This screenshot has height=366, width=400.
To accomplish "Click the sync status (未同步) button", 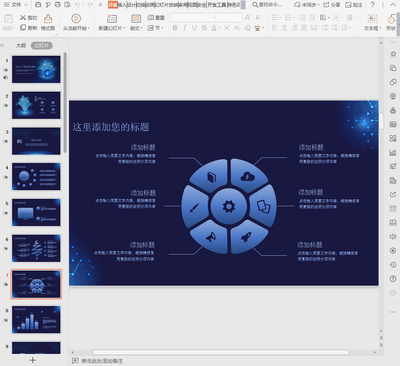I will tap(307, 5).
